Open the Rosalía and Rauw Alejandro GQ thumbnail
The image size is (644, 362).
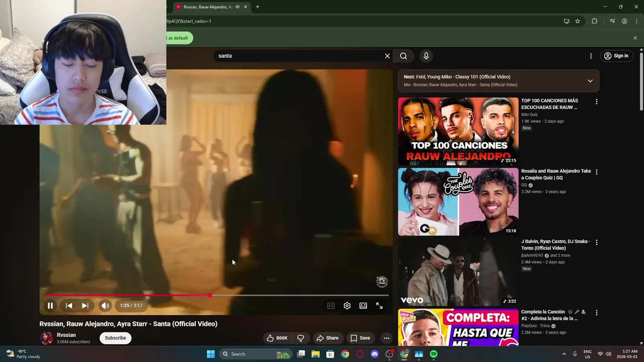[458, 202]
